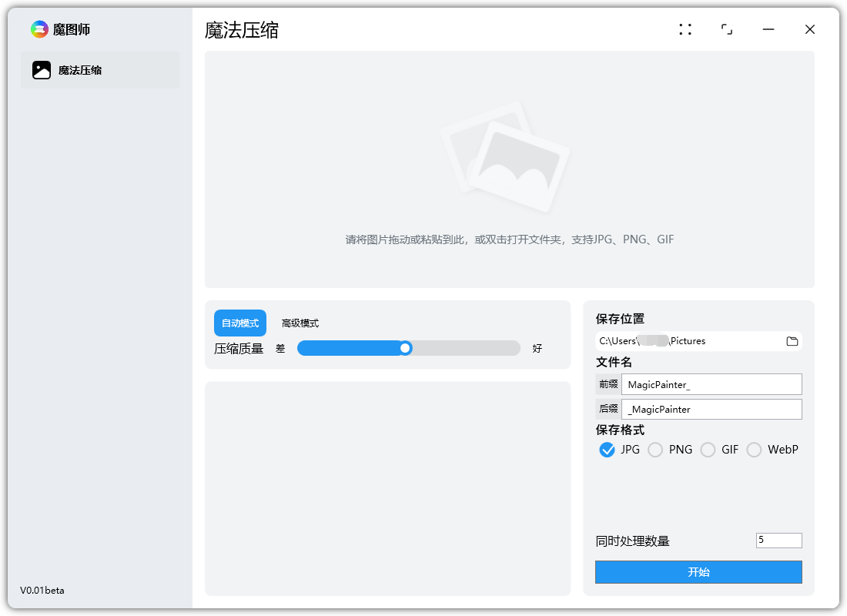The height and width of the screenshot is (616, 847).
Task: Click the V0.01beta version label
Action: [x=44, y=590]
